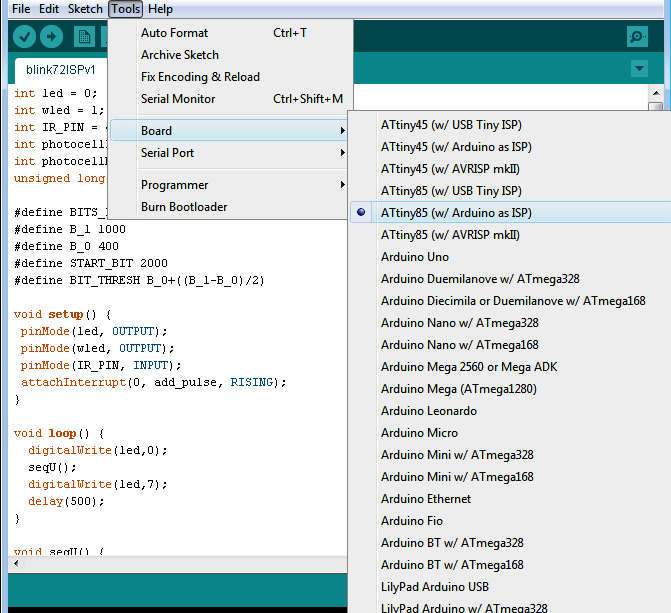Click the code line '#define START_BIT 2000'
Image resolution: width=671 pixels, height=613 pixels.
click(91, 263)
